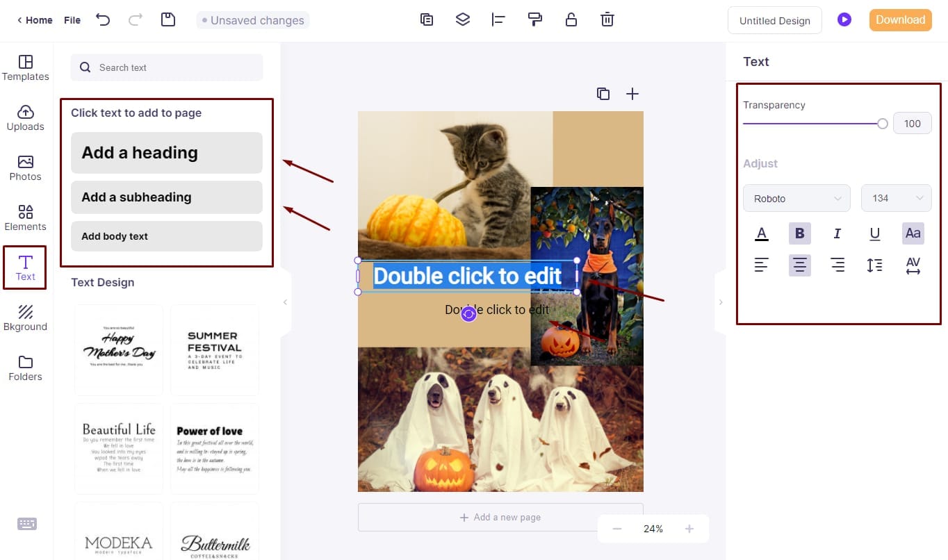
Task: Click the Search text field
Action: pyautogui.click(x=167, y=67)
